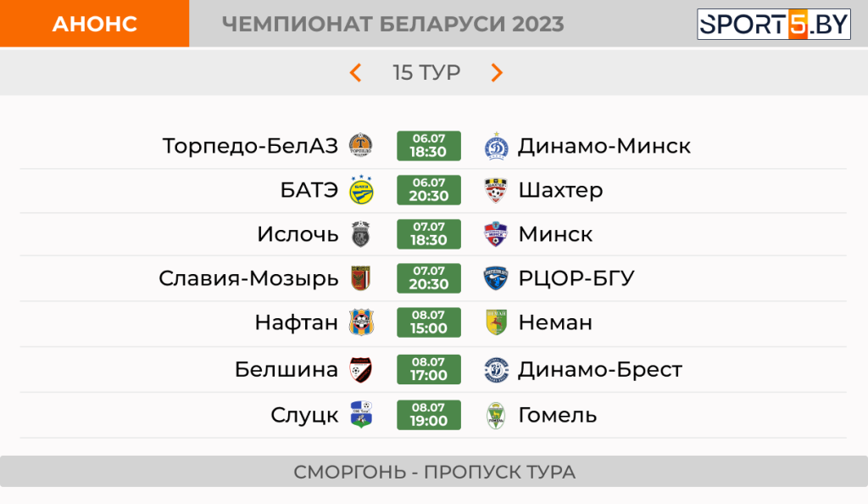
Task: Click the 15 ТУР round label
Action: (426, 73)
